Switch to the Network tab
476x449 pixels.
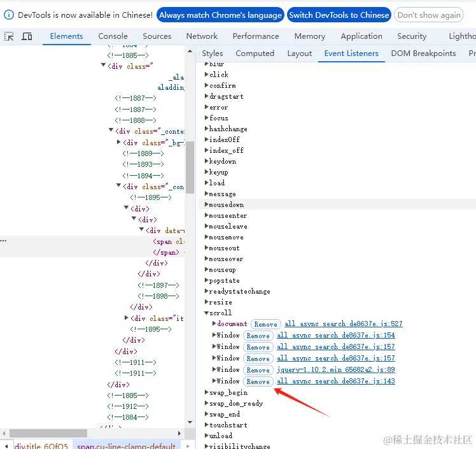(202, 36)
